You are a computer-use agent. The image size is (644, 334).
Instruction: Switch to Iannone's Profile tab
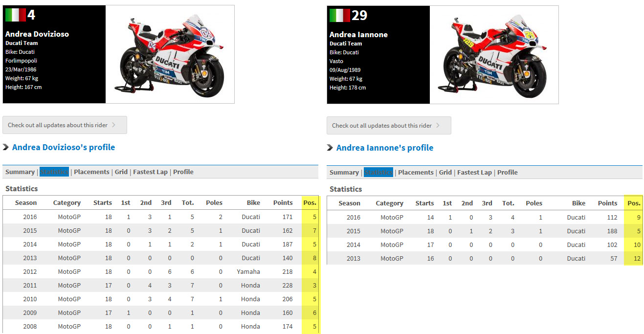click(x=507, y=173)
